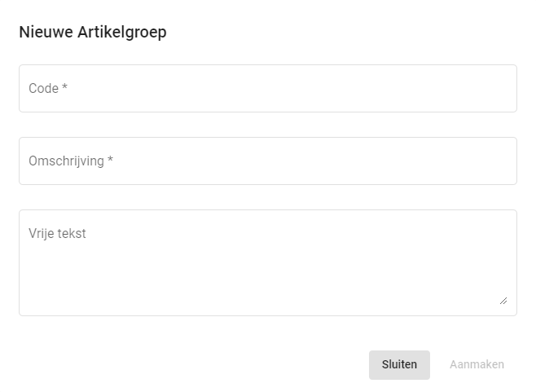Click the 'Vrije tekst' placeholder text
This screenshot has height=392, width=536.
(57, 234)
